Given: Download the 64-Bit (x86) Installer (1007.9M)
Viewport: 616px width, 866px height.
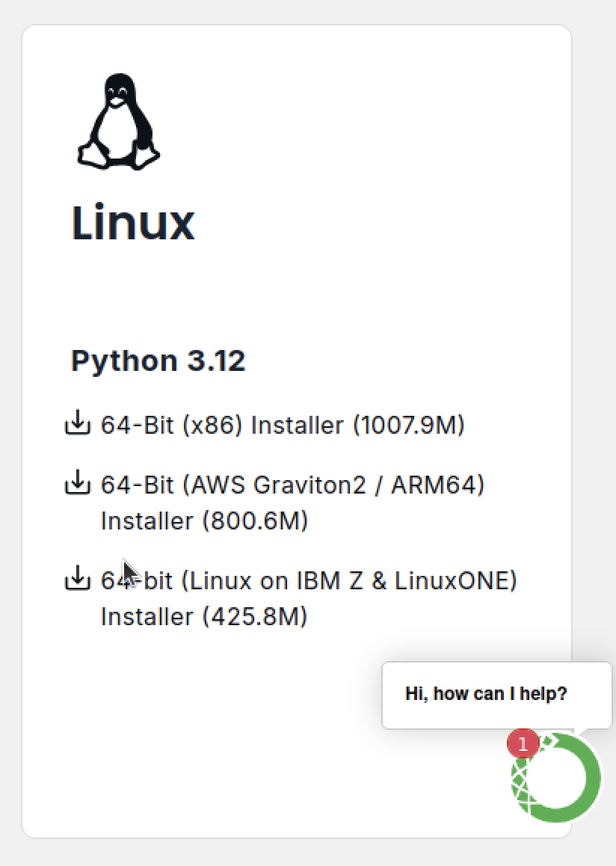Looking at the screenshot, I should click(283, 426).
